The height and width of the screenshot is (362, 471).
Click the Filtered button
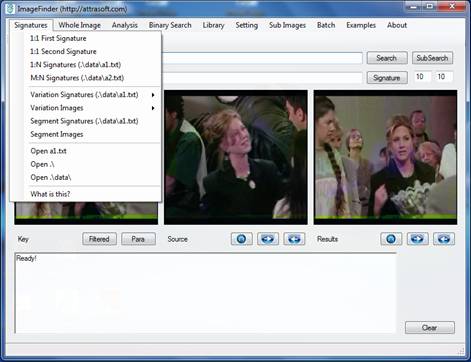[99, 239]
